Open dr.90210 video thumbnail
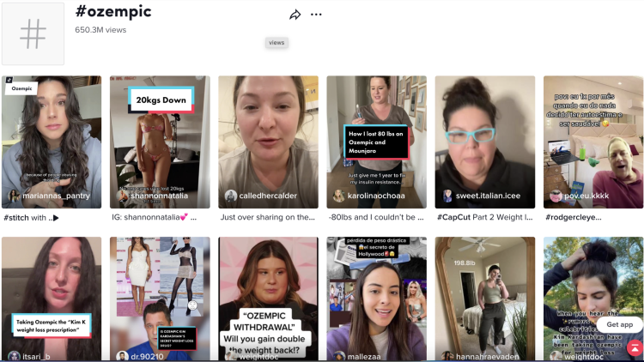This screenshot has height=362, width=644. click(x=160, y=299)
